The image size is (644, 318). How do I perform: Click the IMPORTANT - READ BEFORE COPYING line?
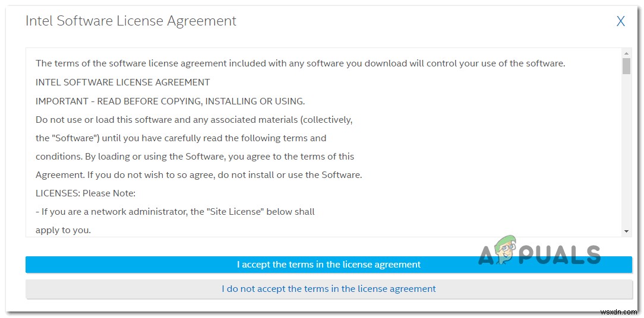[x=170, y=101]
